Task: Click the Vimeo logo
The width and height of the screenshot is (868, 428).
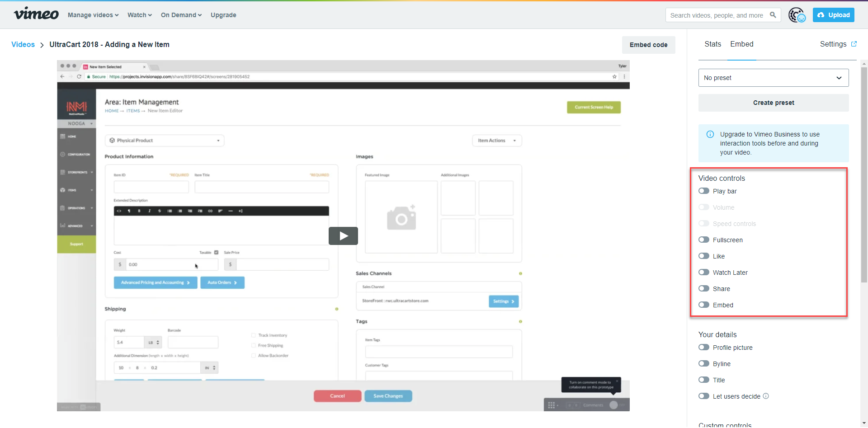Action: [36, 14]
